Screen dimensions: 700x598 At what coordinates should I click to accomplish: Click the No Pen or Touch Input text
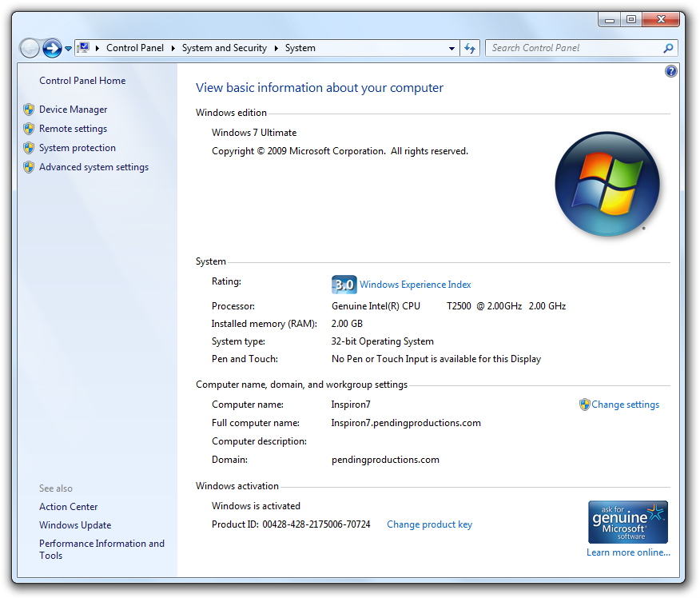(x=436, y=359)
